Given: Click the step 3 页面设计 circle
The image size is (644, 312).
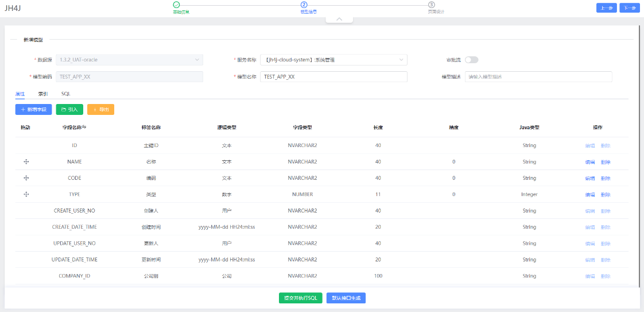Looking at the screenshot, I should [x=432, y=5].
